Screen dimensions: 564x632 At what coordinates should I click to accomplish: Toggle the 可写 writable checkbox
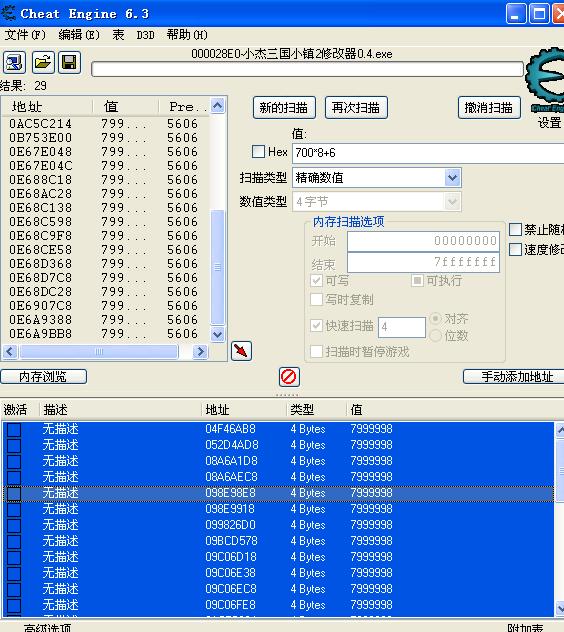316,281
